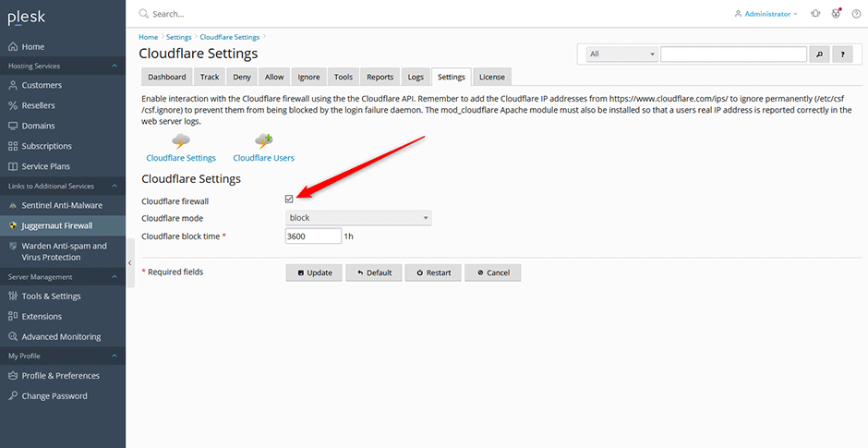
Task: Click the advisor icon with red dot
Action: point(836,13)
